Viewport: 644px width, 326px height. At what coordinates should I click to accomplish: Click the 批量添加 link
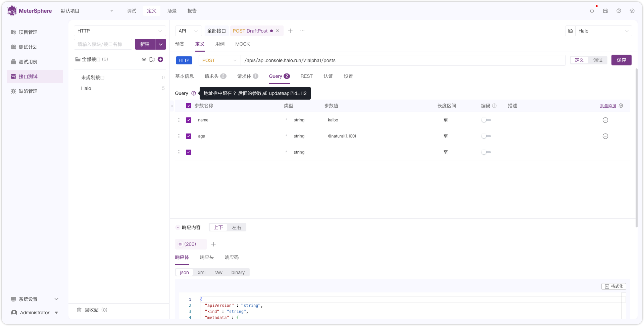tap(608, 106)
